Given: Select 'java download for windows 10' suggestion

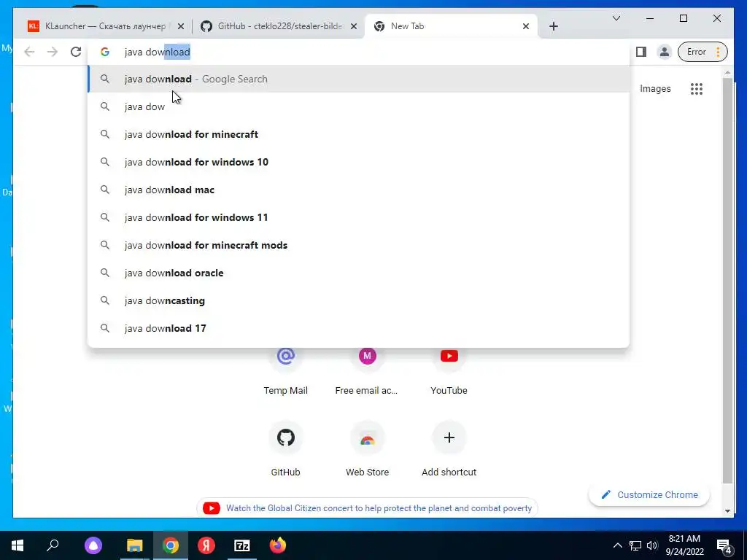Looking at the screenshot, I should [358, 162].
